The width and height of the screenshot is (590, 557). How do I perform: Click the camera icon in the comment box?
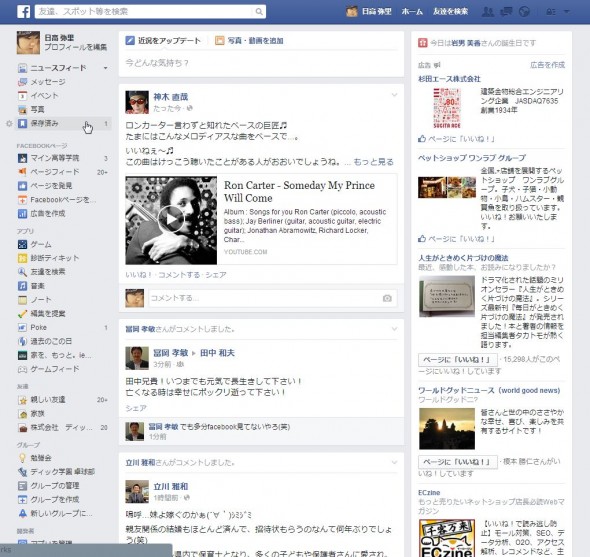387,298
